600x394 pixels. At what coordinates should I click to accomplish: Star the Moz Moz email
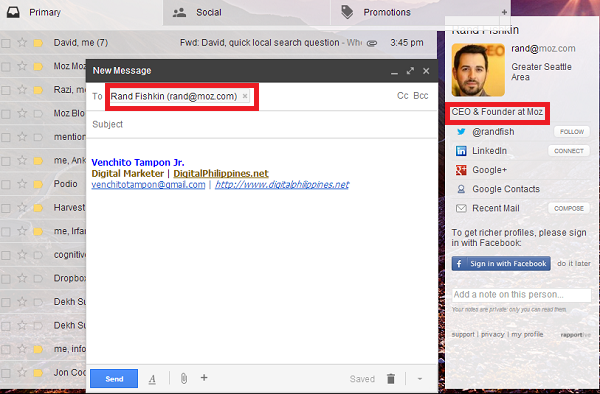pyautogui.click(x=22, y=66)
